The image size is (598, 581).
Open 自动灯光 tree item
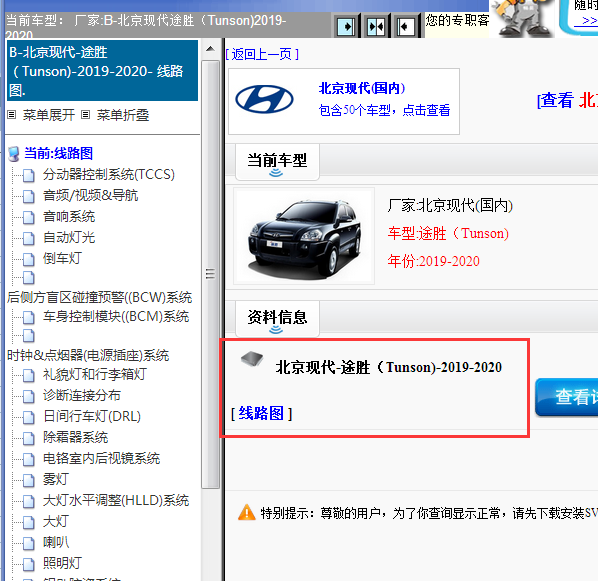(x=69, y=237)
